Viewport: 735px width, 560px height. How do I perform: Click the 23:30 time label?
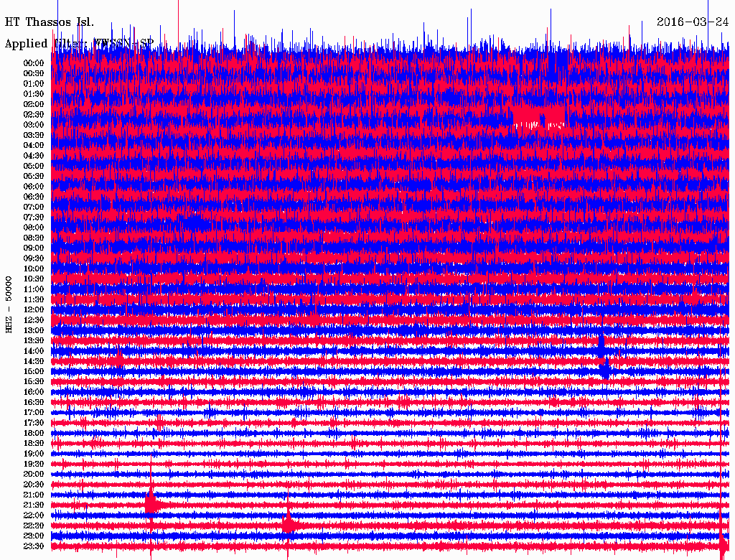click(34, 546)
